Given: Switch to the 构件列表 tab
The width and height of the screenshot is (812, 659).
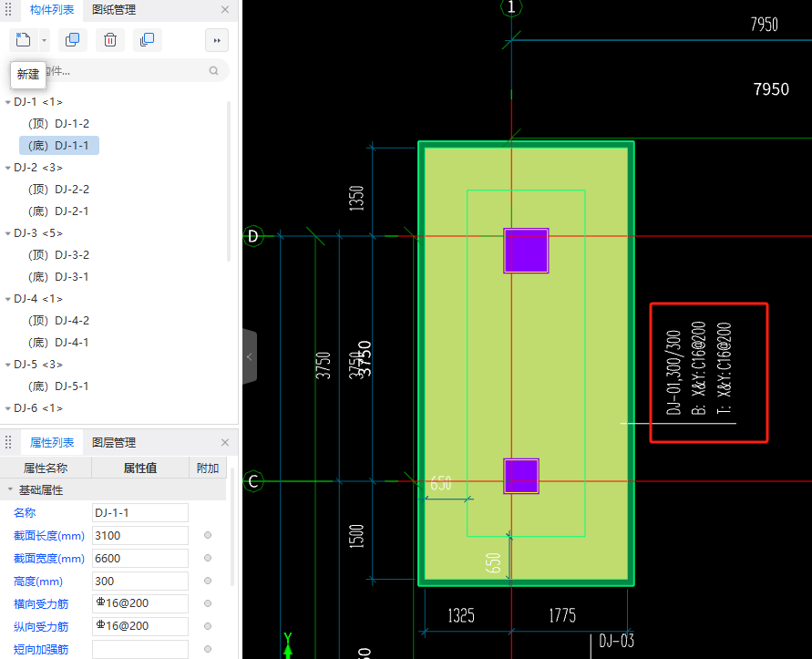Looking at the screenshot, I should pos(52,10).
